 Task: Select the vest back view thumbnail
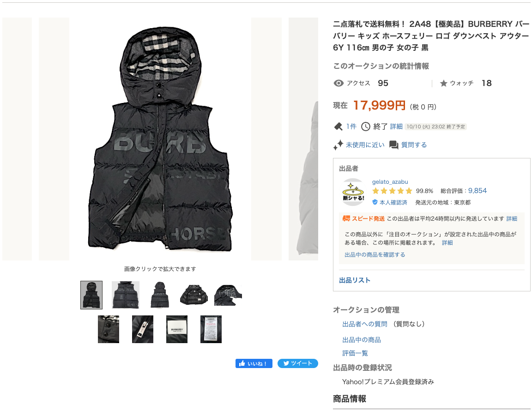(x=159, y=295)
